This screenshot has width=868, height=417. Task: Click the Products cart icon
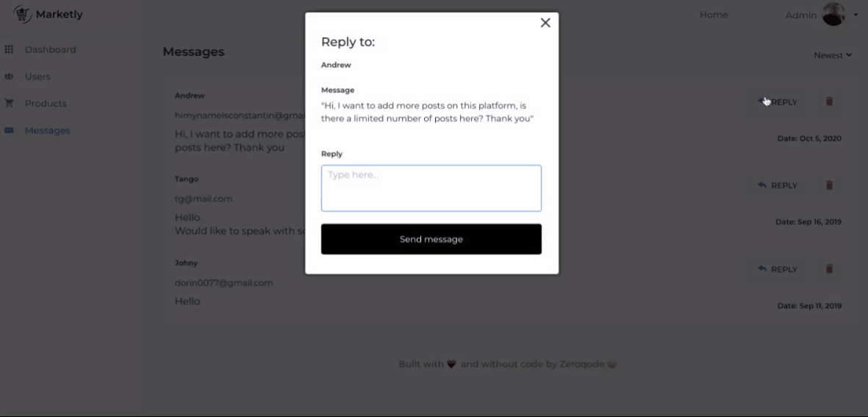click(10, 104)
